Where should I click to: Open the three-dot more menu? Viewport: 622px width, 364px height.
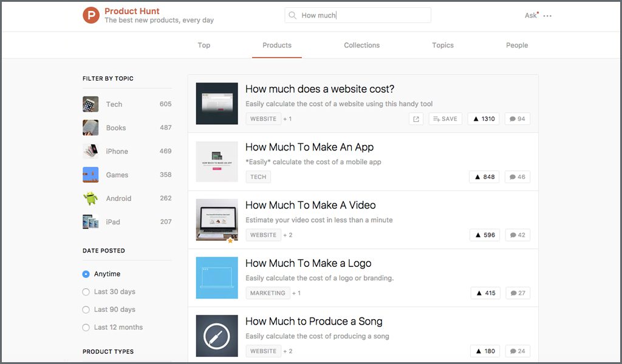pos(547,16)
